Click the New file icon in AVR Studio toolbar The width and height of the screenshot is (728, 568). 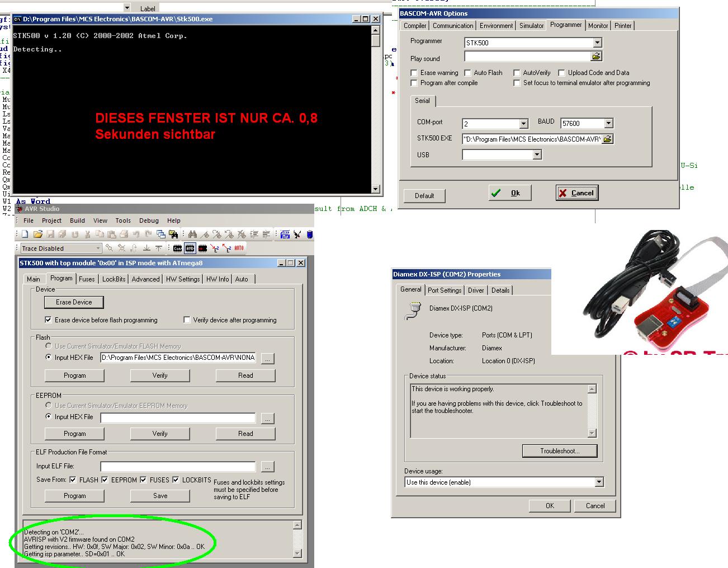[25, 234]
